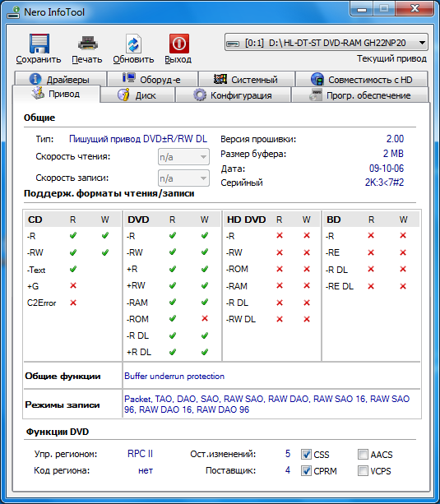
Task: Click the CD -Text read green checkmark
Action: click(x=73, y=269)
